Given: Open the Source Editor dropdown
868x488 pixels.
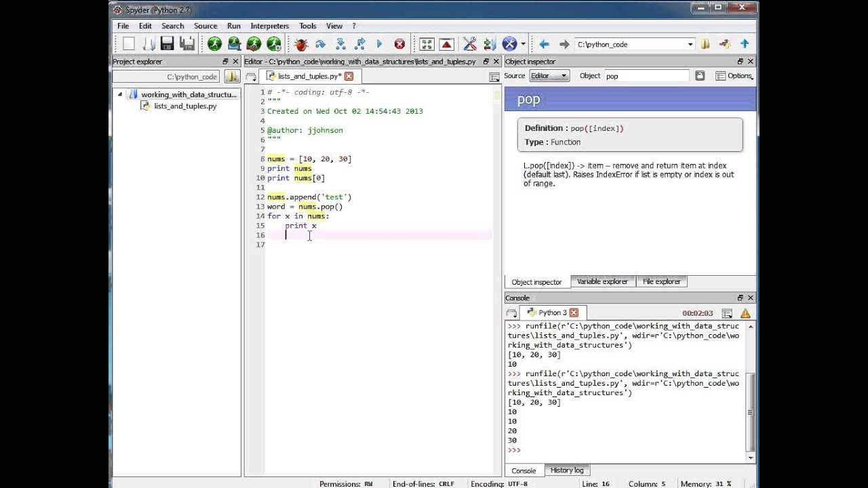Looking at the screenshot, I should click(549, 76).
